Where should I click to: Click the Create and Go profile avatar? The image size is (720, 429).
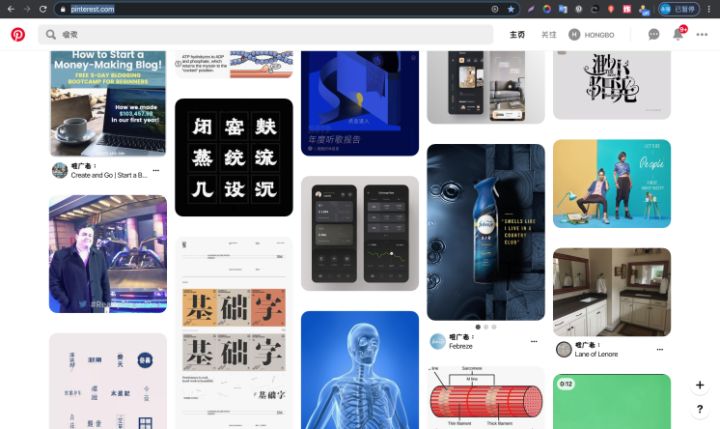tap(60, 170)
